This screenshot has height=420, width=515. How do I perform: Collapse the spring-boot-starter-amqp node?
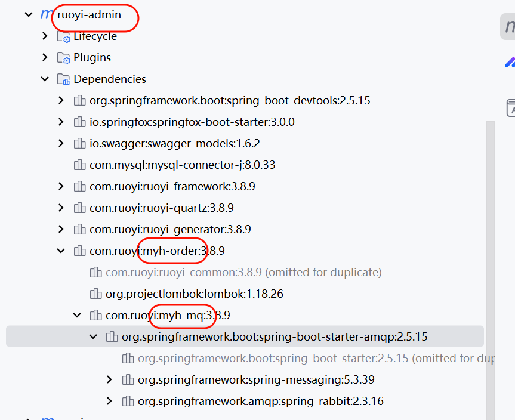pyautogui.click(x=93, y=337)
